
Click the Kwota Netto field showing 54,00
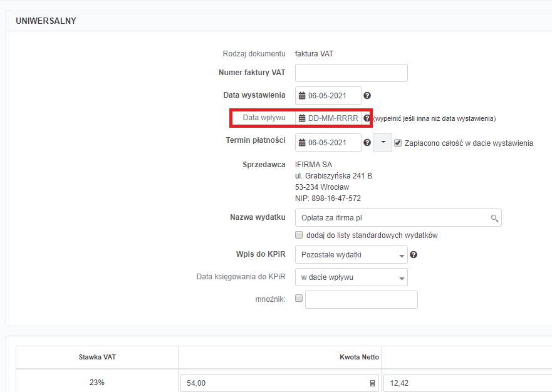(x=280, y=383)
